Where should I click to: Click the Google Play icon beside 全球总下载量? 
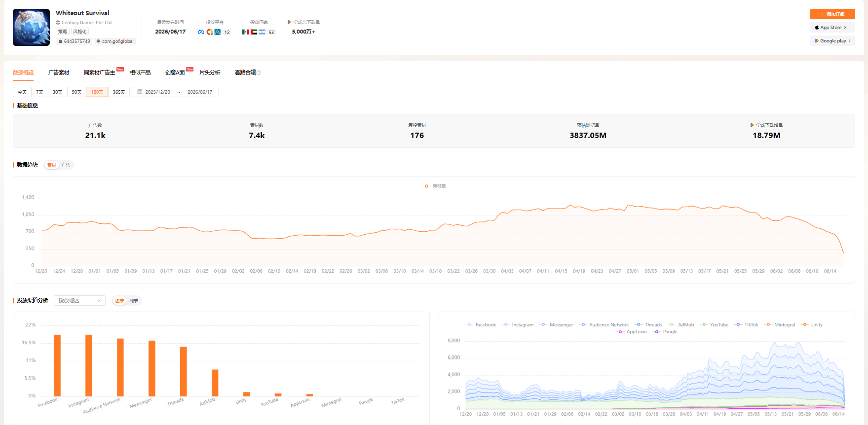(x=290, y=22)
